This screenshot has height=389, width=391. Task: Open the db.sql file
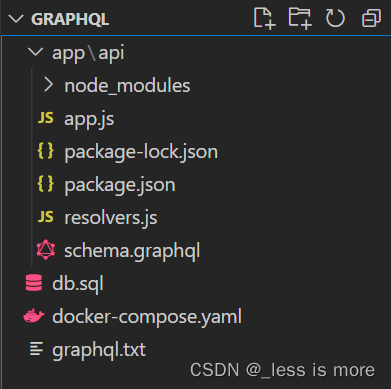tap(78, 284)
